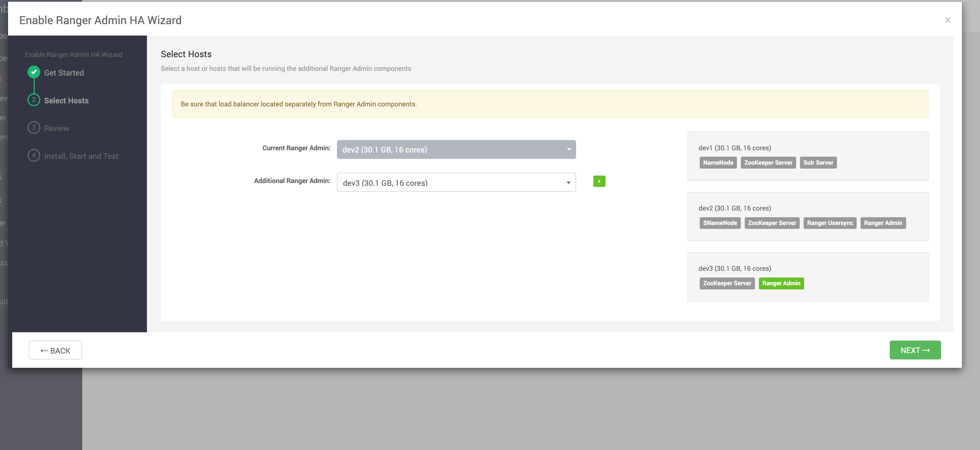Click the Additional Ranger Admin dropdown arrow

point(568,182)
